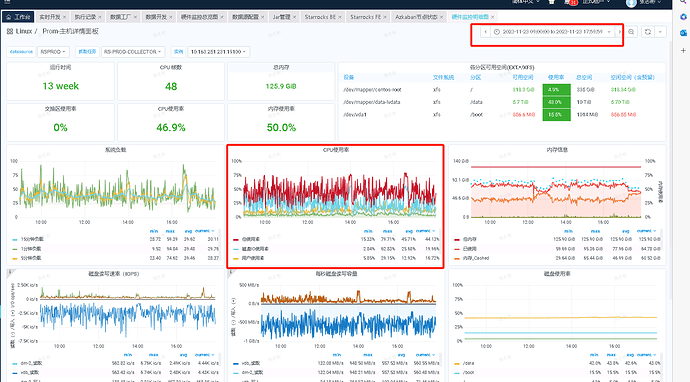690x382 pixels.
Task: Open the instance IP address dropdown
Action: (219, 51)
